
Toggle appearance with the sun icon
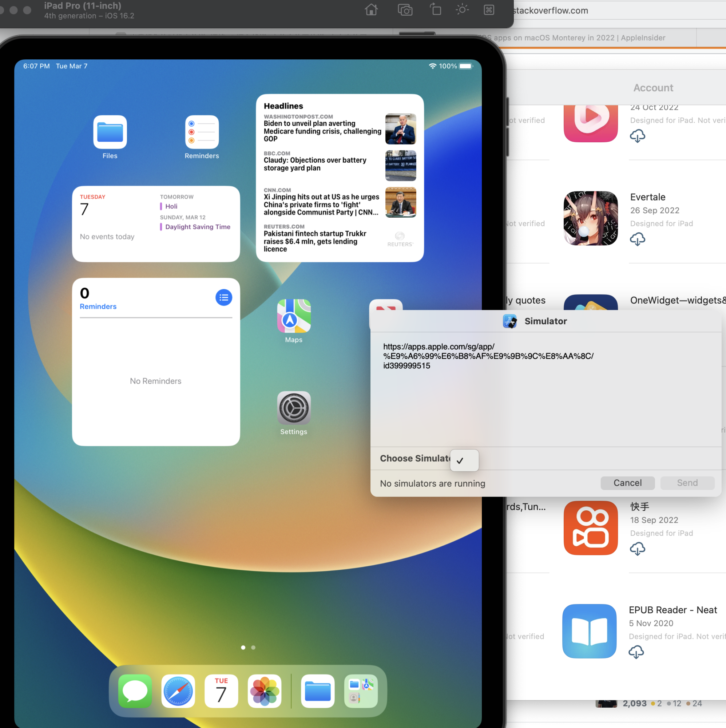pos(462,9)
